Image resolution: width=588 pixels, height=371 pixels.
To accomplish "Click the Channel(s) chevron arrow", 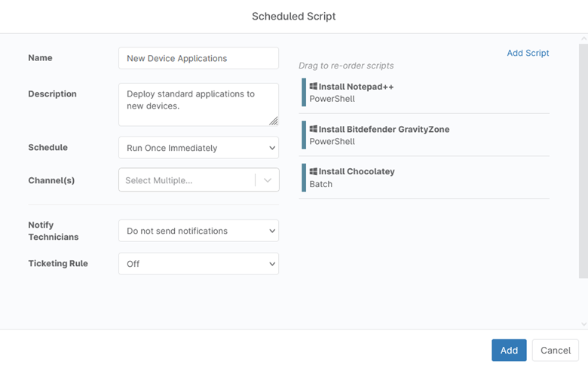I will click(x=268, y=180).
